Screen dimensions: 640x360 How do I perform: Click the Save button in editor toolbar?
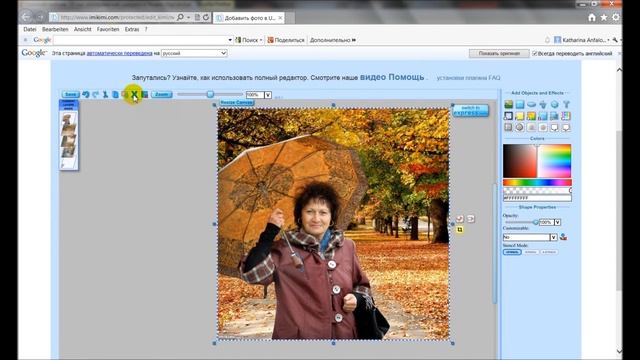click(70, 94)
